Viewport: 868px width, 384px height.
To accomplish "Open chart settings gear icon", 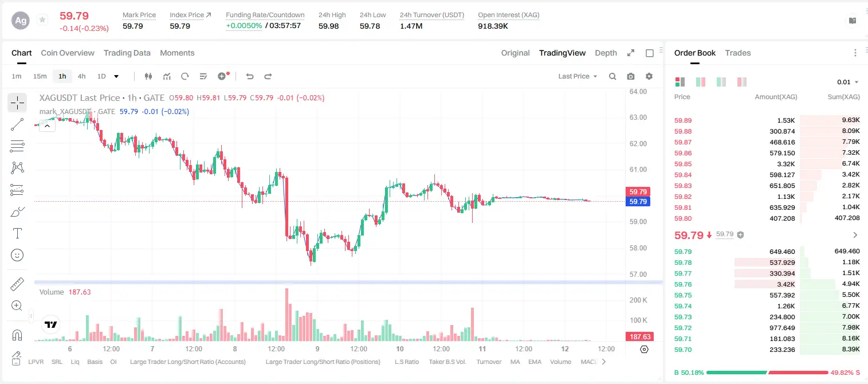I will click(x=649, y=76).
